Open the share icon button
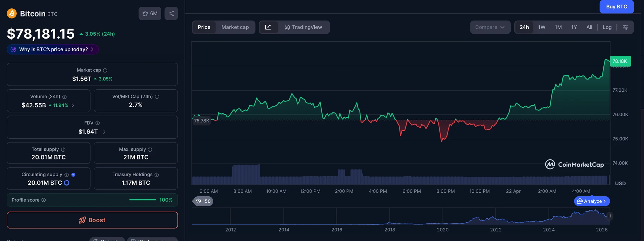Screen dimensions: 644x241 171,13
